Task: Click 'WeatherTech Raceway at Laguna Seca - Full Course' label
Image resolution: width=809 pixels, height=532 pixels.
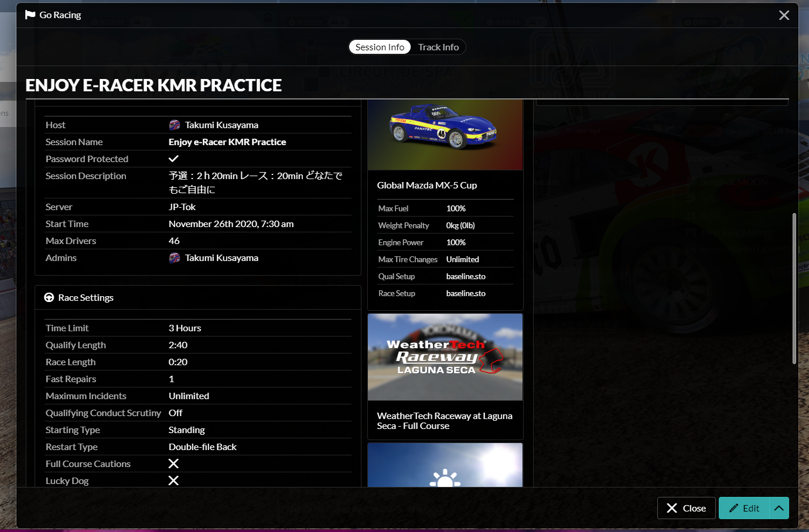Action: coord(445,421)
